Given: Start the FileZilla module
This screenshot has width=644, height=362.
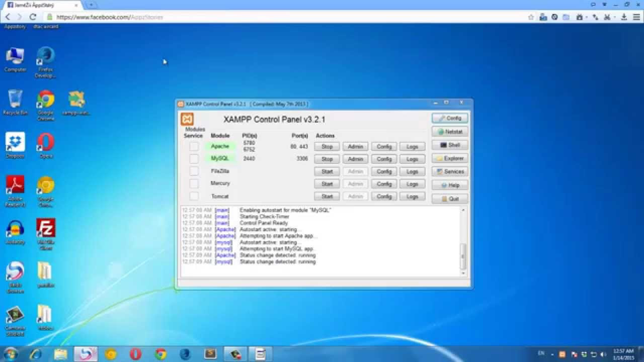Looking at the screenshot, I should click(327, 171).
